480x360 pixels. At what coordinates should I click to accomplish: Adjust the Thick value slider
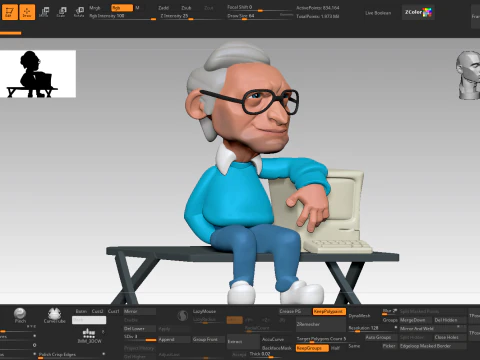coord(270,355)
